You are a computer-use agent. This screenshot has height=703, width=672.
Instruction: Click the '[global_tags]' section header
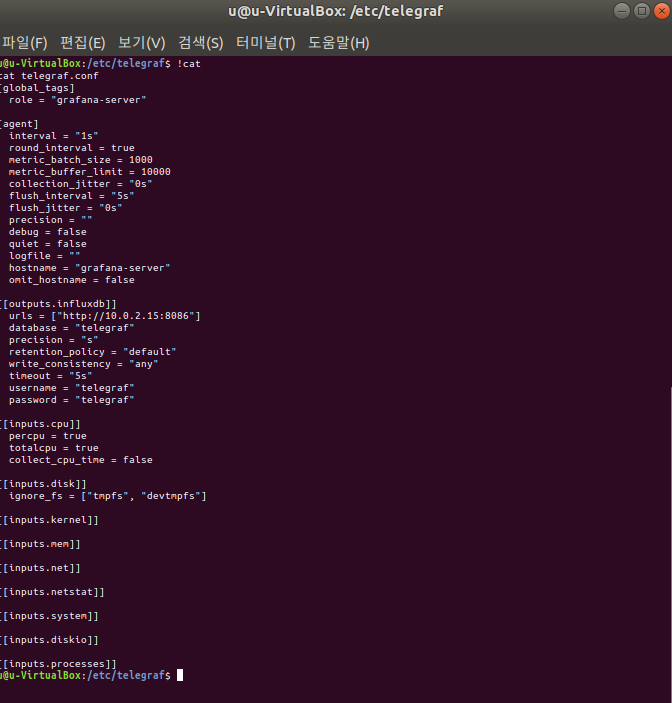pyautogui.click(x=37, y=88)
